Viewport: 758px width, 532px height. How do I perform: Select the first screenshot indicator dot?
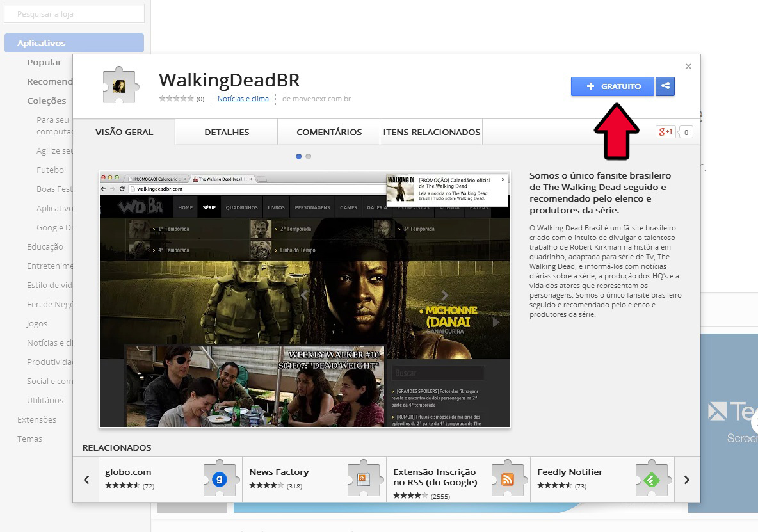pyautogui.click(x=299, y=156)
